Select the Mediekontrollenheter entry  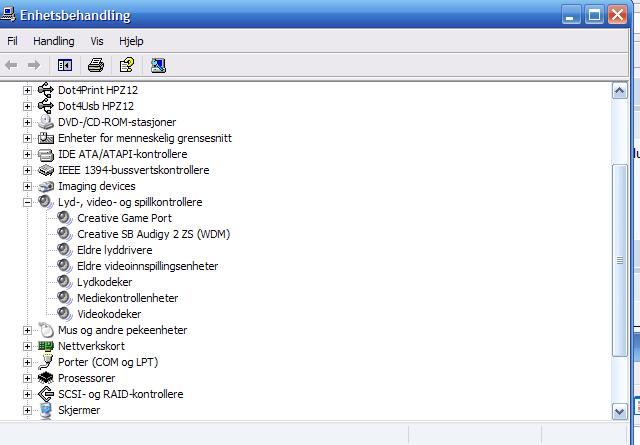[x=127, y=298]
